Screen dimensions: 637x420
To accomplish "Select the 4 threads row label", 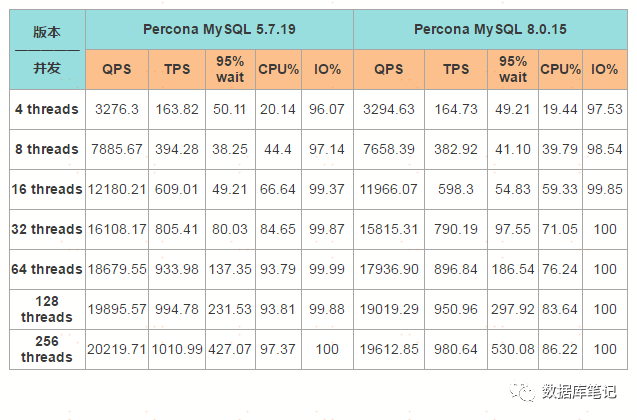I will click(47, 109).
